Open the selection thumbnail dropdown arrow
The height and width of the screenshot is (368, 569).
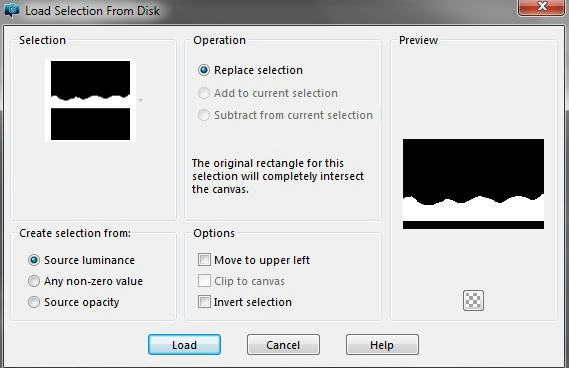140,100
